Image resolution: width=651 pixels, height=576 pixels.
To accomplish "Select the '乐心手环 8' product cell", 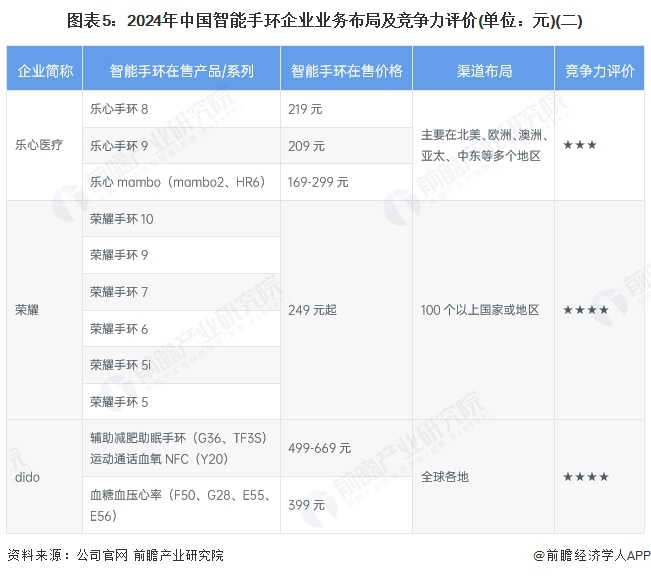I will click(181, 109).
